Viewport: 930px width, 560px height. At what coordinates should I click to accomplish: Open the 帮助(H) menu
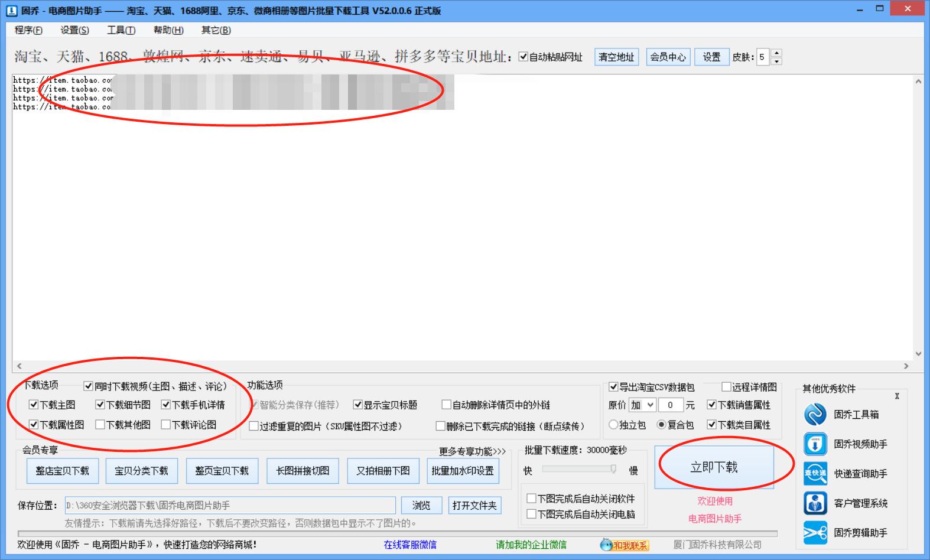[x=168, y=30]
